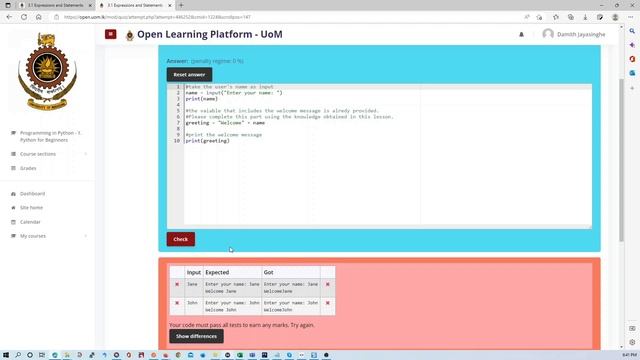Open a new browser tab

click(x=181, y=5)
